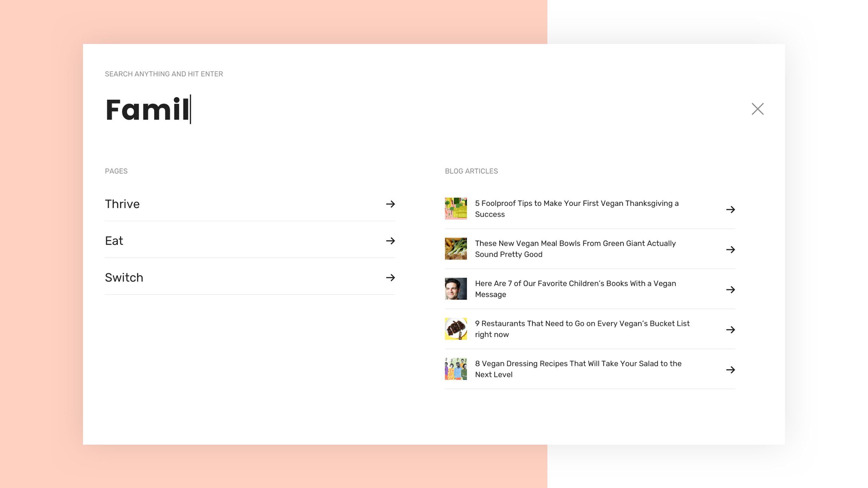
Task: Click the arrow next to Eat page
Action: click(x=390, y=241)
